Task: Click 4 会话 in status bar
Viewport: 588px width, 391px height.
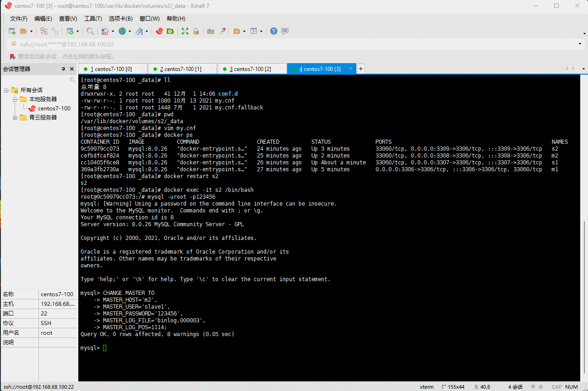Action: (515, 387)
